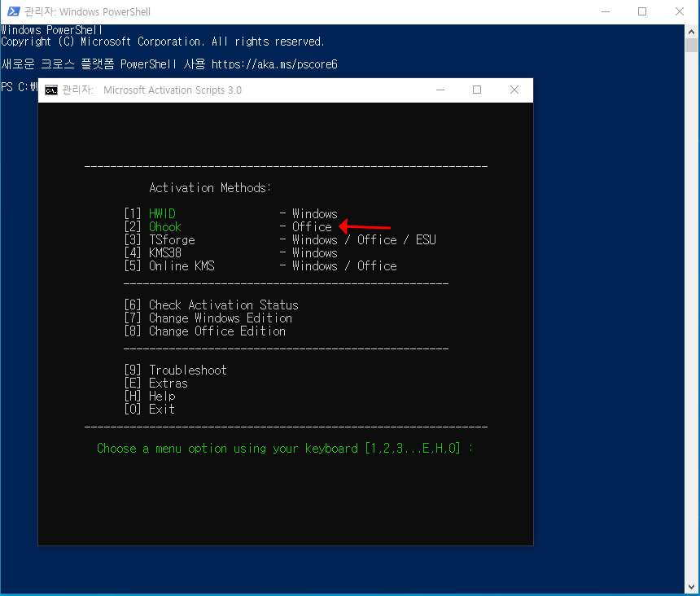The height and width of the screenshot is (596, 700).
Task: Close the Microsoft Activation Scripts window
Action: click(514, 90)
